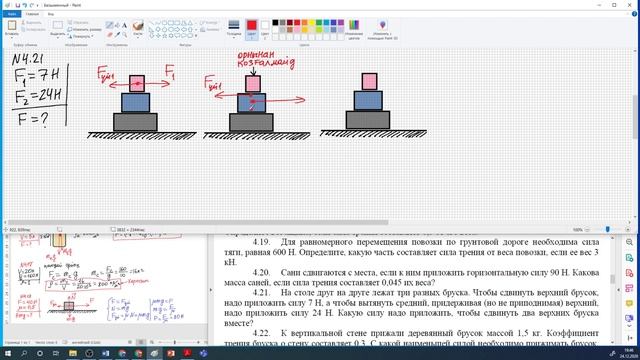Image resolution: width=640 pixels, height=360 pixels.
Task: Click problem 4.21 text in the PDF
Action: coord(411,308)
